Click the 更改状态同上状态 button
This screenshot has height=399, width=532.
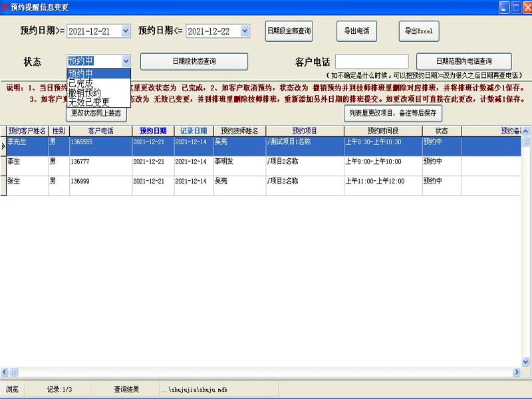pyautogui.click(x=96, y=114)
